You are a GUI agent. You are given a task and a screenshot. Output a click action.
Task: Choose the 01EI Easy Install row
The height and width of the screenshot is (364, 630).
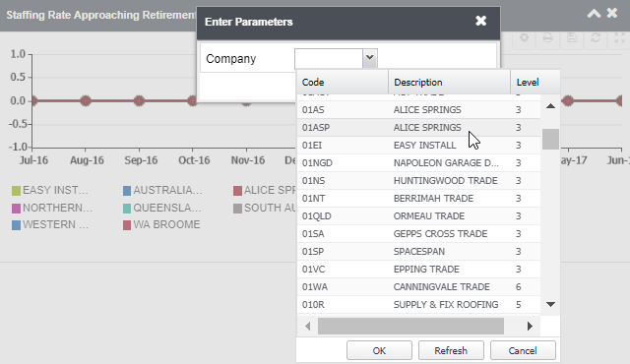(x=418, y=145)
